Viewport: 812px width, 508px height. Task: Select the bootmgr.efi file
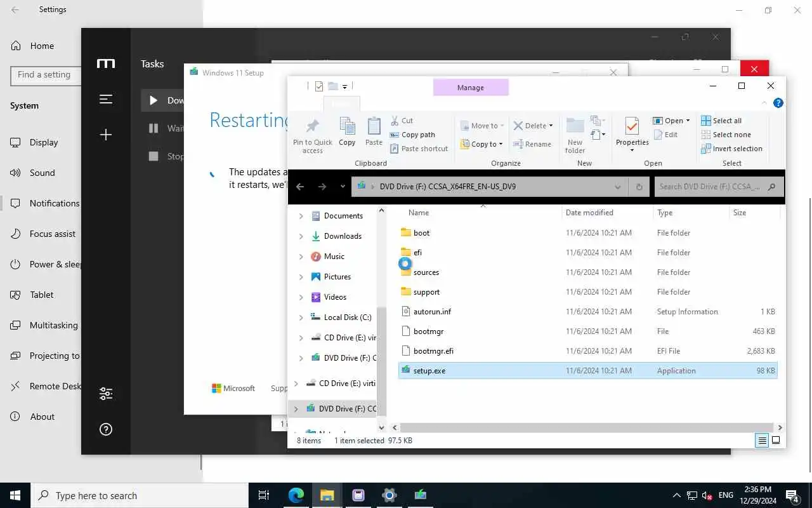coord(587,351)
